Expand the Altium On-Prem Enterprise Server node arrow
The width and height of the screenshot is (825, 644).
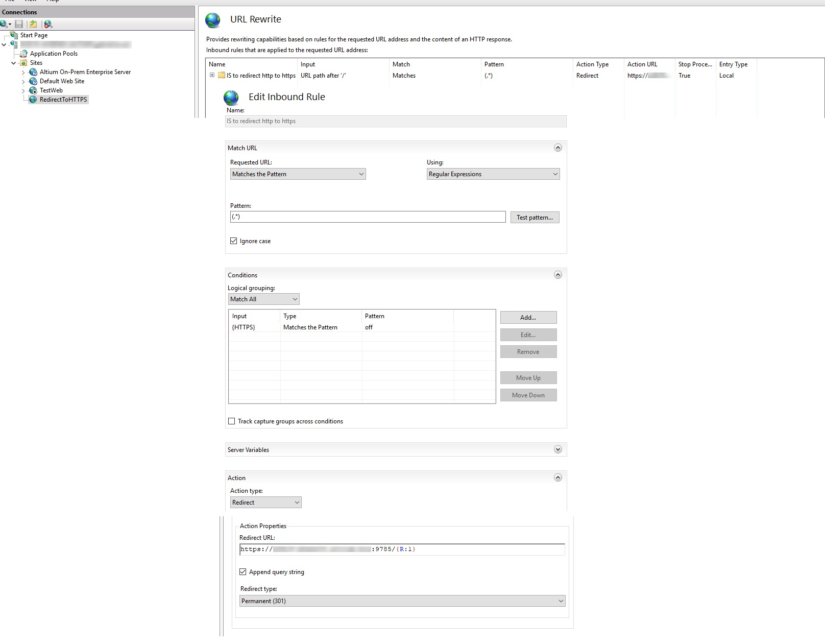point(23,73)
